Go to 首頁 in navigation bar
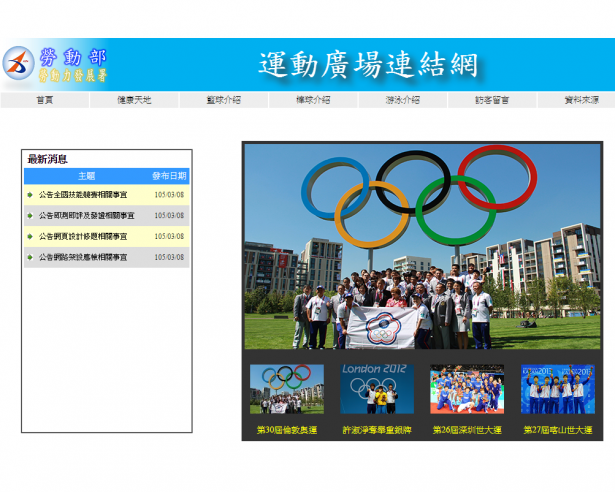The height and width of the screenshot is (492, 615). pyautogui.click(x=45, y=100)
